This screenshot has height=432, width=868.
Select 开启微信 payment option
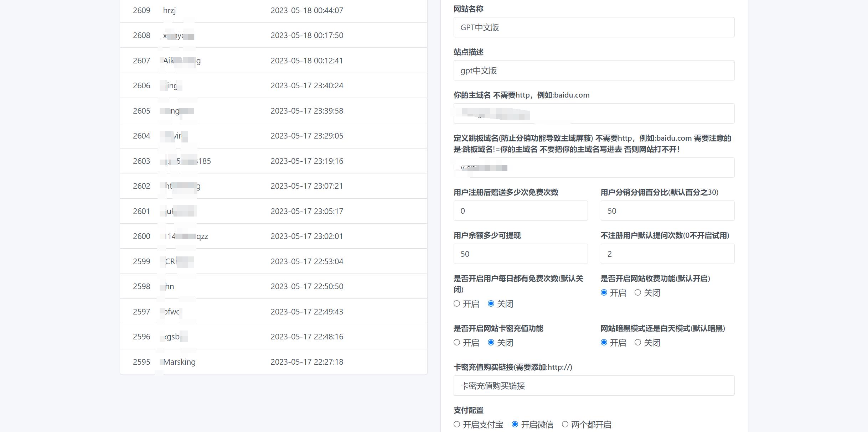point(516,424)
